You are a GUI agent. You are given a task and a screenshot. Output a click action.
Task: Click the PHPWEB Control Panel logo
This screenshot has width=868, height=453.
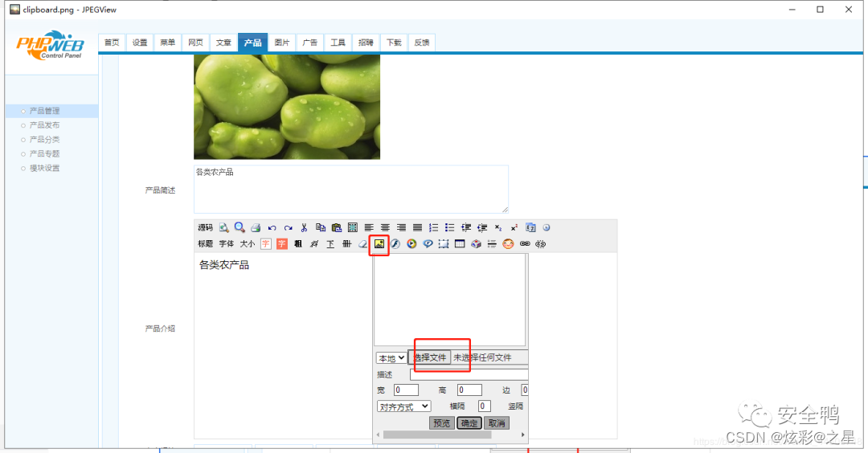coord(51,45)
